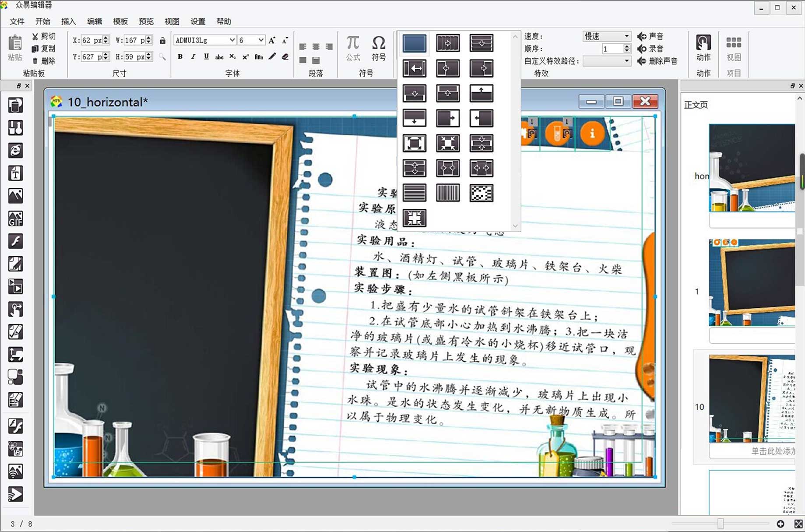Open the speed (速度) dropdown showing 慢速
This screenshot has height=532, width=805.
click(607, 36)
